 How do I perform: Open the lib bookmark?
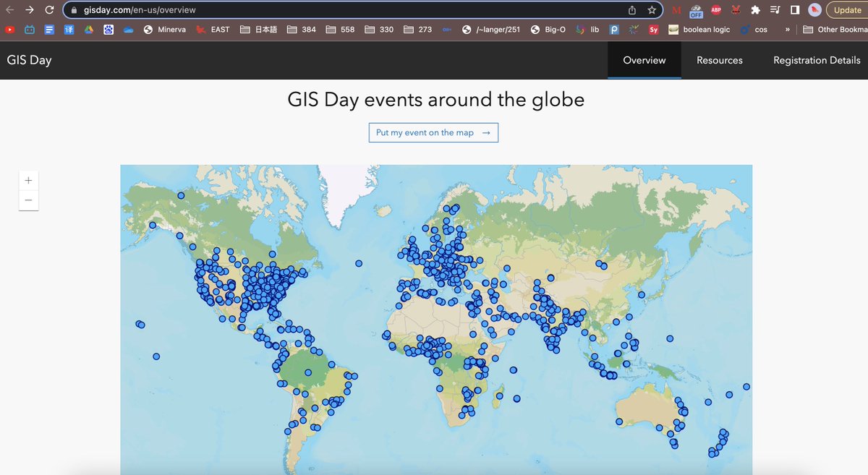point(587,30)
